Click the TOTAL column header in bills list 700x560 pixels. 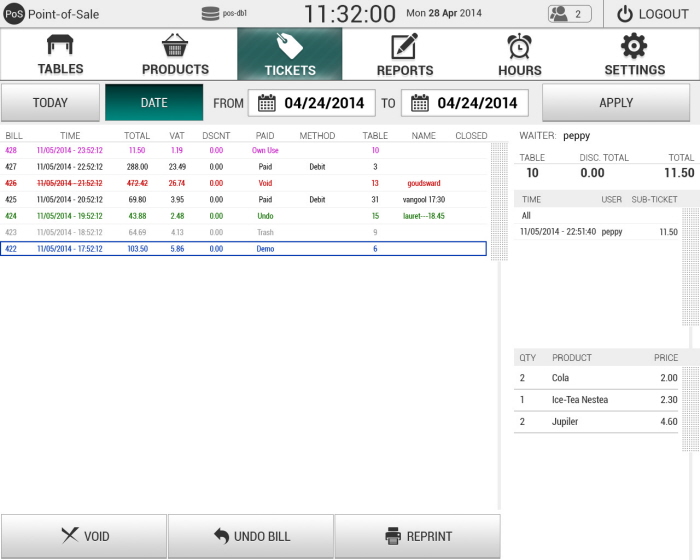coord(137,136)
